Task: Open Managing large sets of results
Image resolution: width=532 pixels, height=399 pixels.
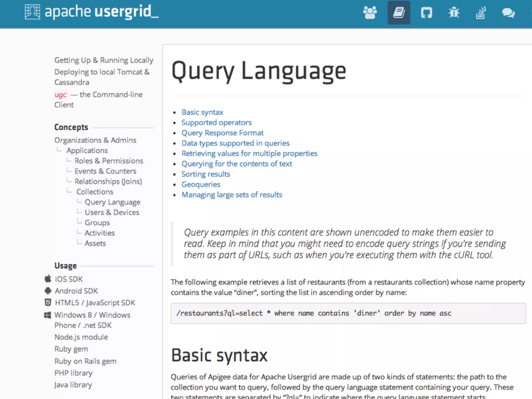Action: click(x=232, y=195)
